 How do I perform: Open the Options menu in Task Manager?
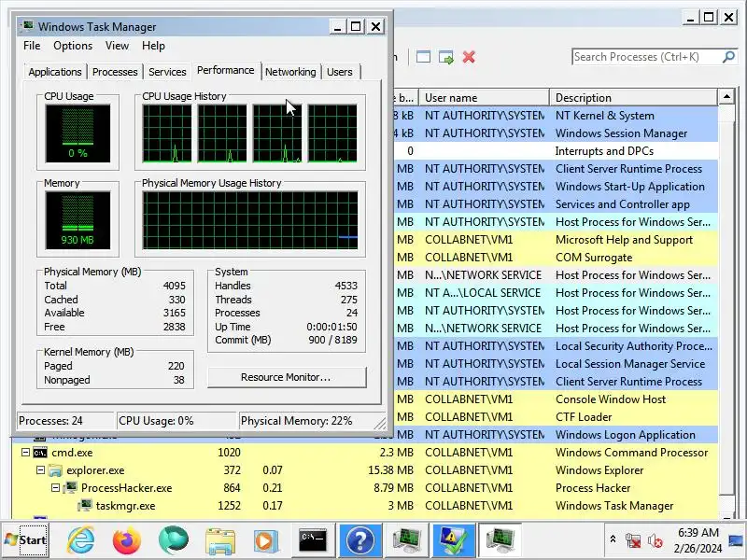pyautogui.click(x=73, y=46)
